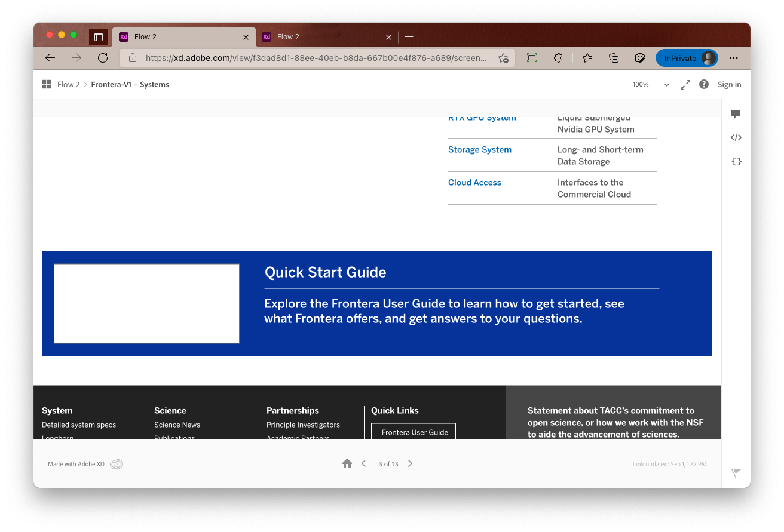Open the browser settings ellipsis menu

734,58
